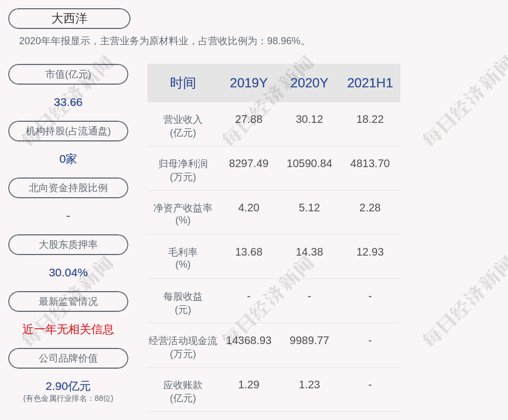
Task: Select the 2019Y revenue value 27.88
Action: click(x=249, y=119)
